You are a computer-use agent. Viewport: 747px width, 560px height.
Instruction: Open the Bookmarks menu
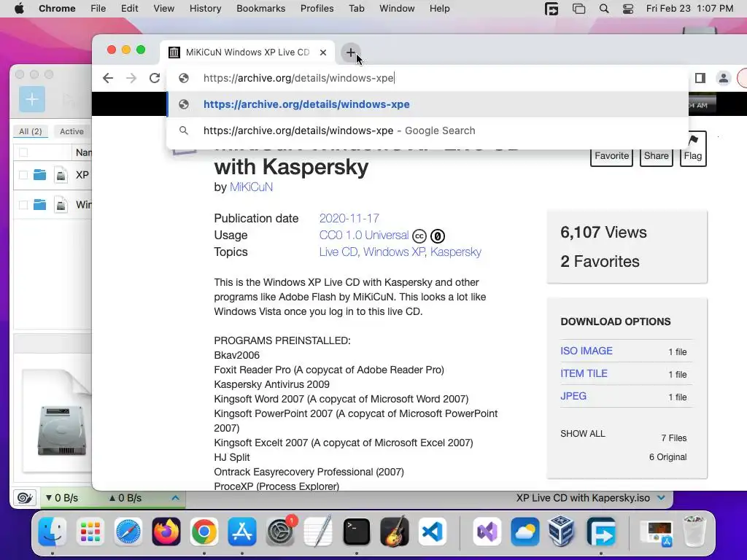260,9
